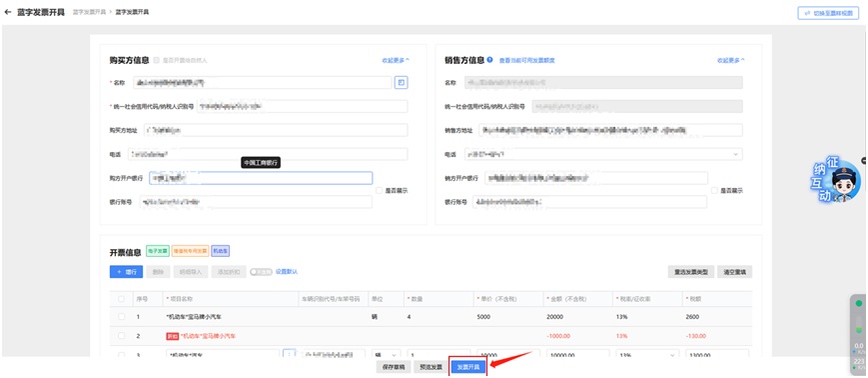The height and width of the screenshot is (378, 868).
Task: Click the 明细导入 button
Action: [191, 272]
